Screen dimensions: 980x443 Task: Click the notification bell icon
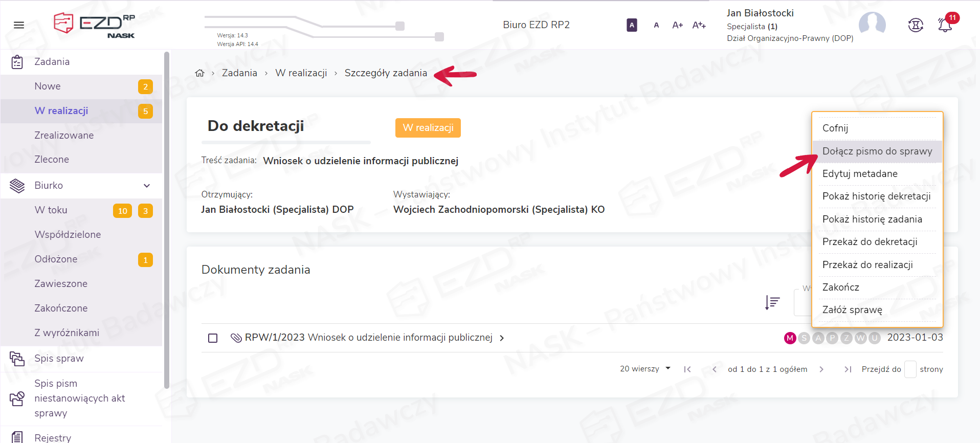click(x=945, y=25)
